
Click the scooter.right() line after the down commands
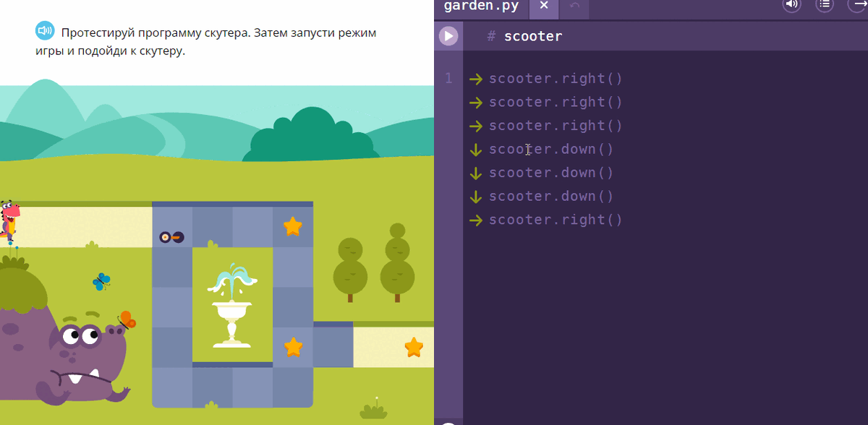[556, 220]
